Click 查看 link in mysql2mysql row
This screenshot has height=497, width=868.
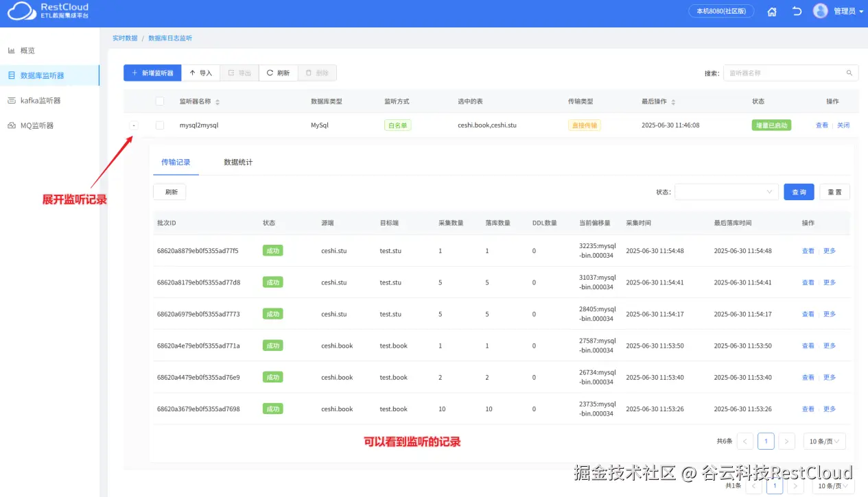tap(822, 125)
